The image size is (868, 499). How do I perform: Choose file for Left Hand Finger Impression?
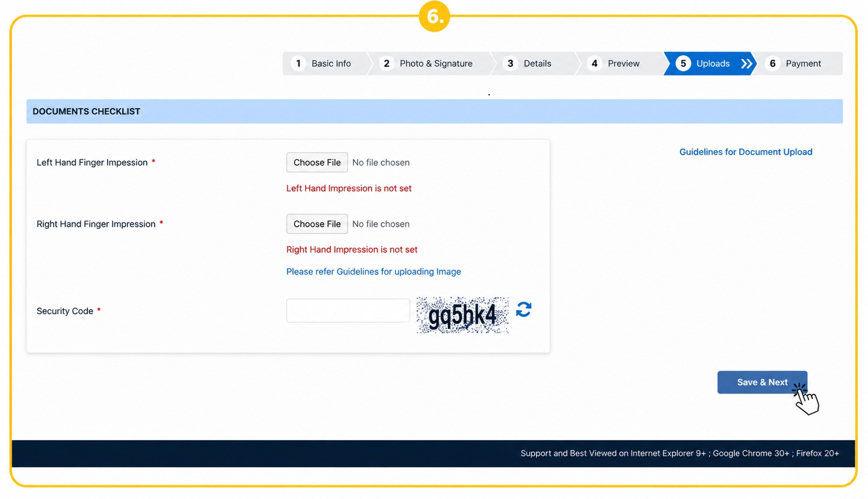pyautogui.click(x=317, y=163)
